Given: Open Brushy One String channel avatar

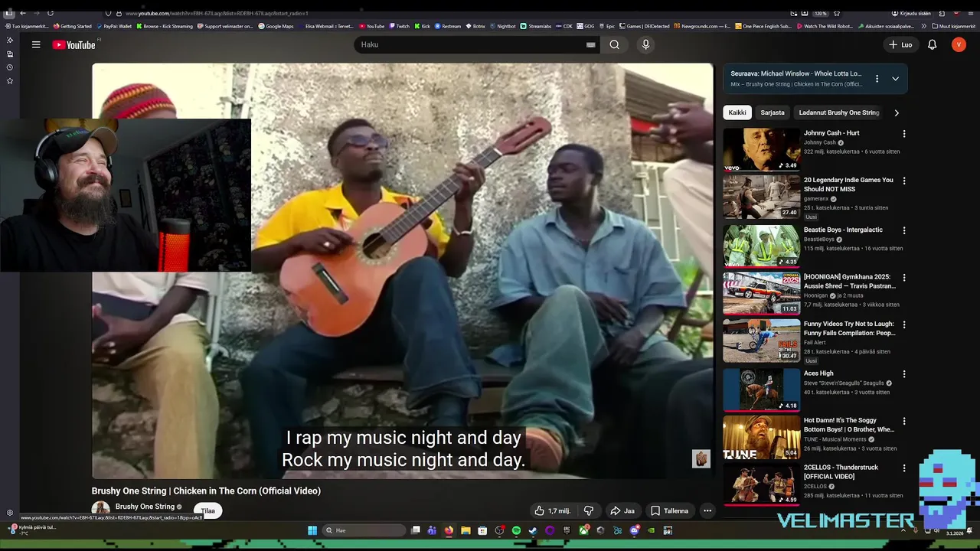Looking at the screenshot, I should [100, 509].
